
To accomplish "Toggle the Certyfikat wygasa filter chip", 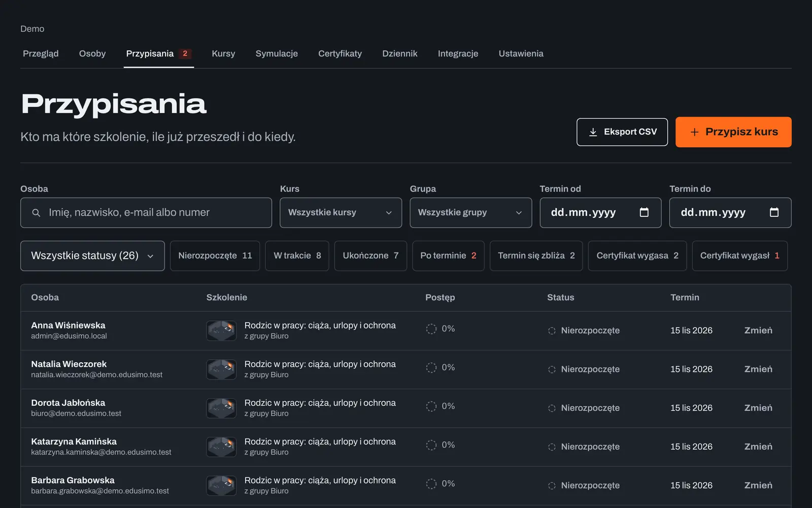I will (x=637, y=256).
